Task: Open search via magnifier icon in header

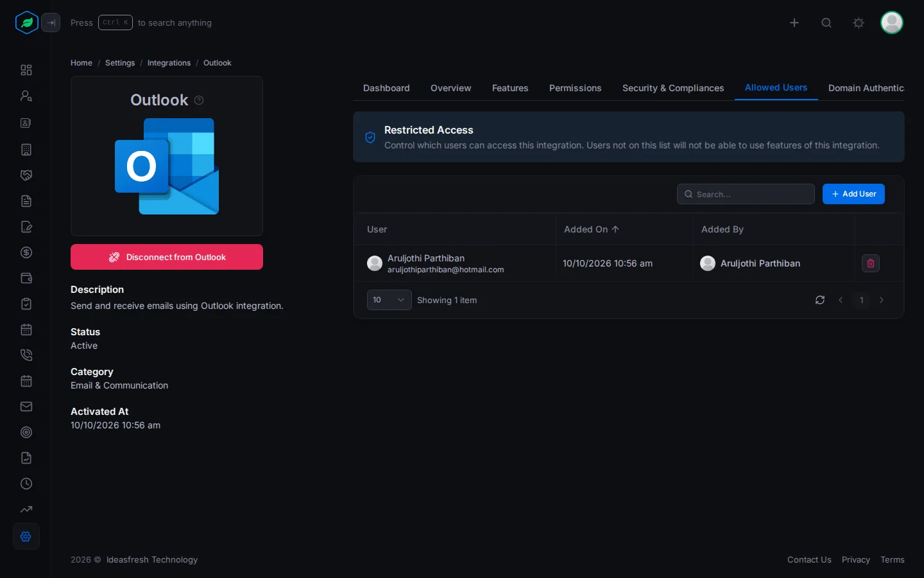Action: 826,23
